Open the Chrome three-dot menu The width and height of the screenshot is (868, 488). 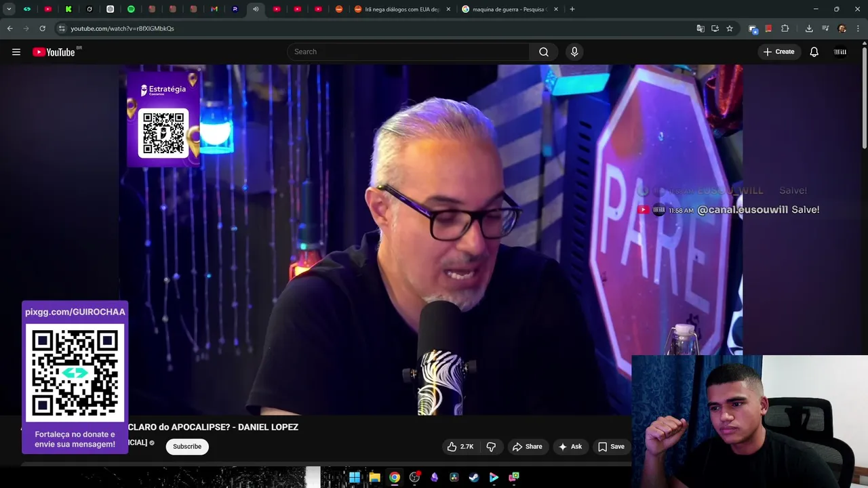coord(859,28)
